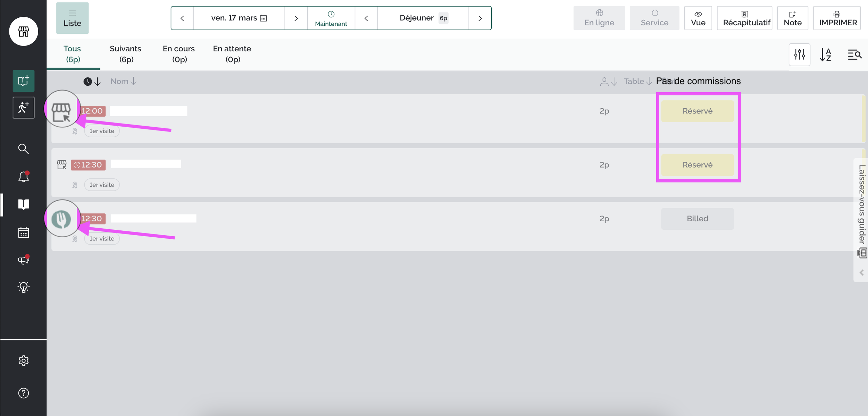
Task: Open the search magnifier in sidebar
Action: click(x=23, y=149)
